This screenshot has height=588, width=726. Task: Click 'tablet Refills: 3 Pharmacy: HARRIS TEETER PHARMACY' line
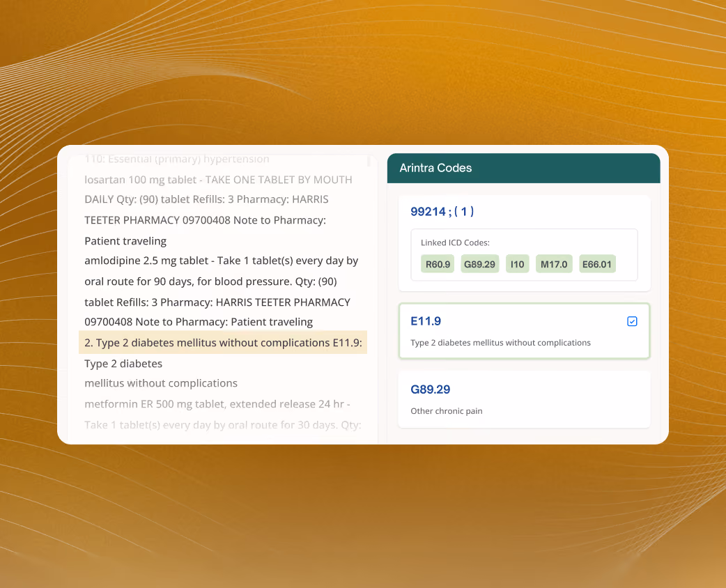(x=217, y=302)
